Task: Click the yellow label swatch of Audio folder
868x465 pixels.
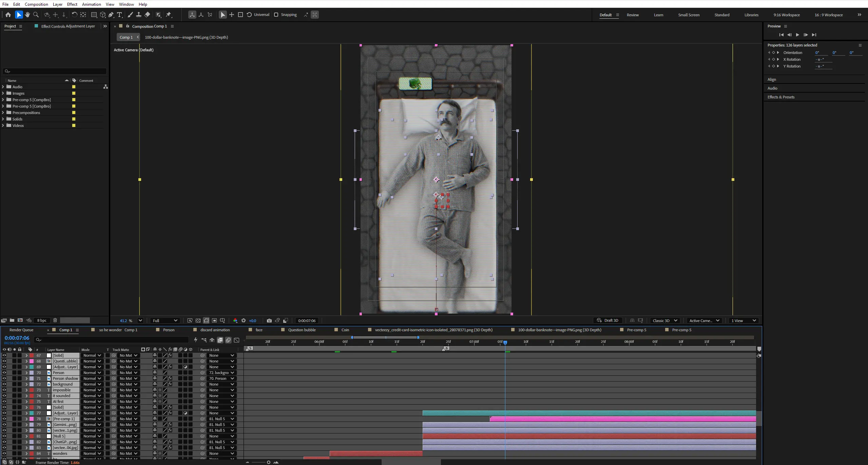Action: pos(74,87)
